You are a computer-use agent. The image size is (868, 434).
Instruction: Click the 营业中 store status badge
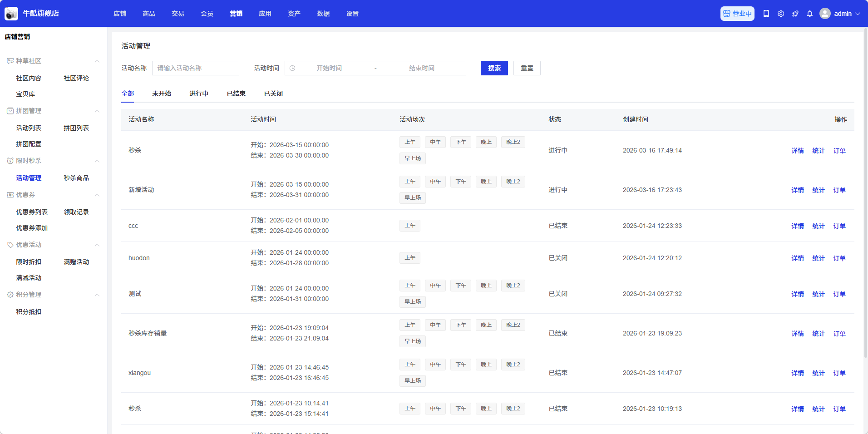pos(737,14)
